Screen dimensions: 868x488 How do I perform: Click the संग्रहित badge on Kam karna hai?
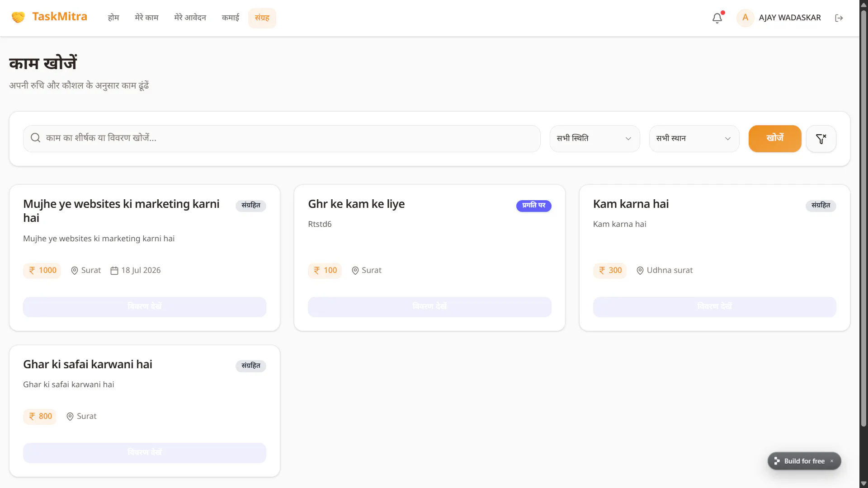[821, 206]
